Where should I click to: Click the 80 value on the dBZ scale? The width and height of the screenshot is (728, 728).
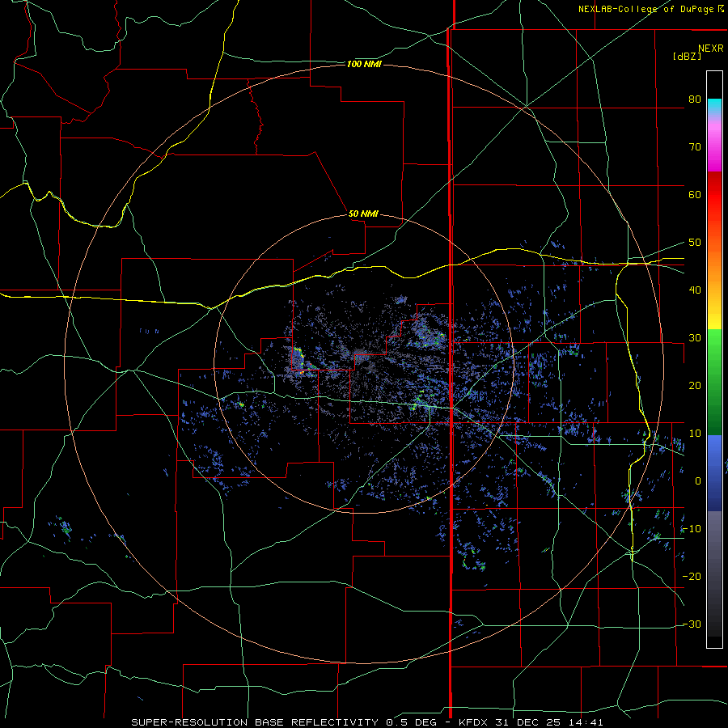(695, 99)
